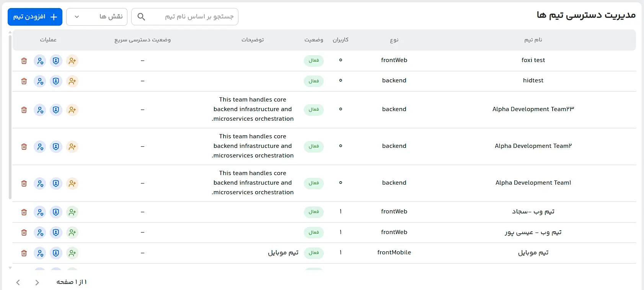The image size is (644, 290).
Task: Click the افزودن تیم button
Action: (x=35, y=17)
